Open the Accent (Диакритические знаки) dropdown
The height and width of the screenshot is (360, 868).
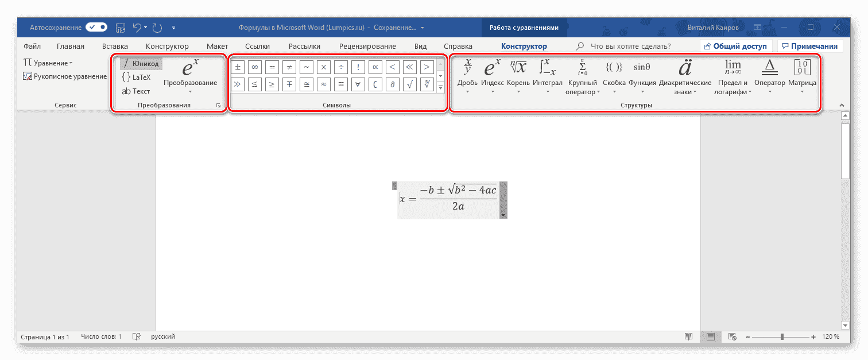[x=685, y=77]
